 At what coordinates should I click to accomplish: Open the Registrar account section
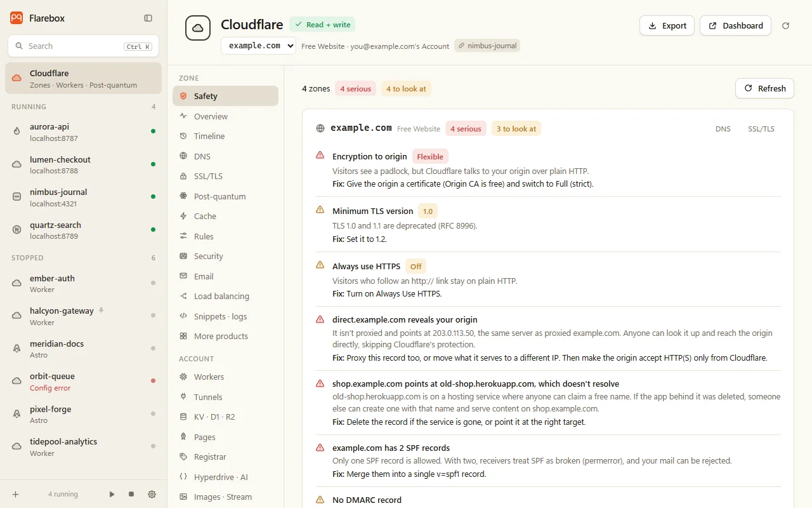[x=225, y=457]
